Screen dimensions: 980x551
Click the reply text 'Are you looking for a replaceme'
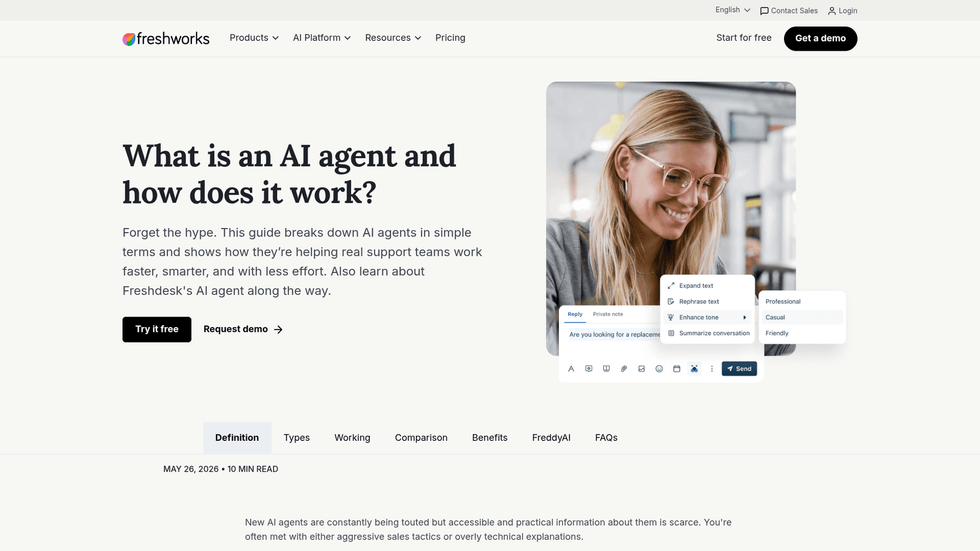(614, 335)
